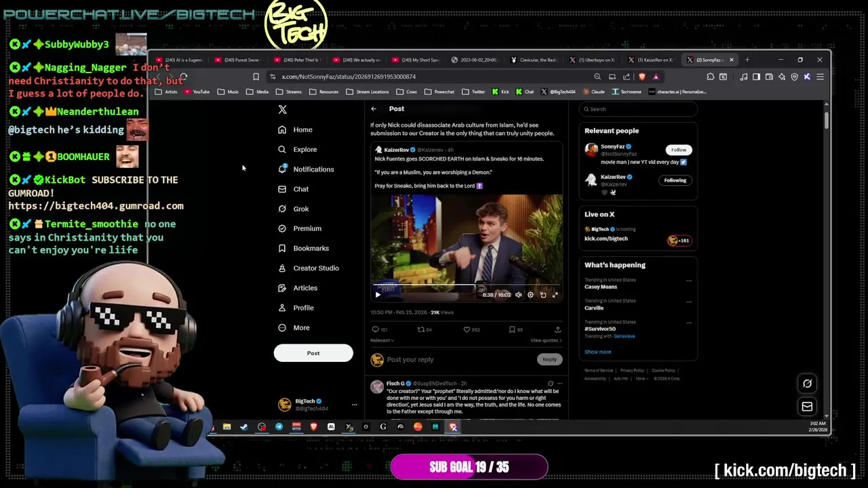Click the browser address bar URL
The image size is (868, 488).
[349, 77]
